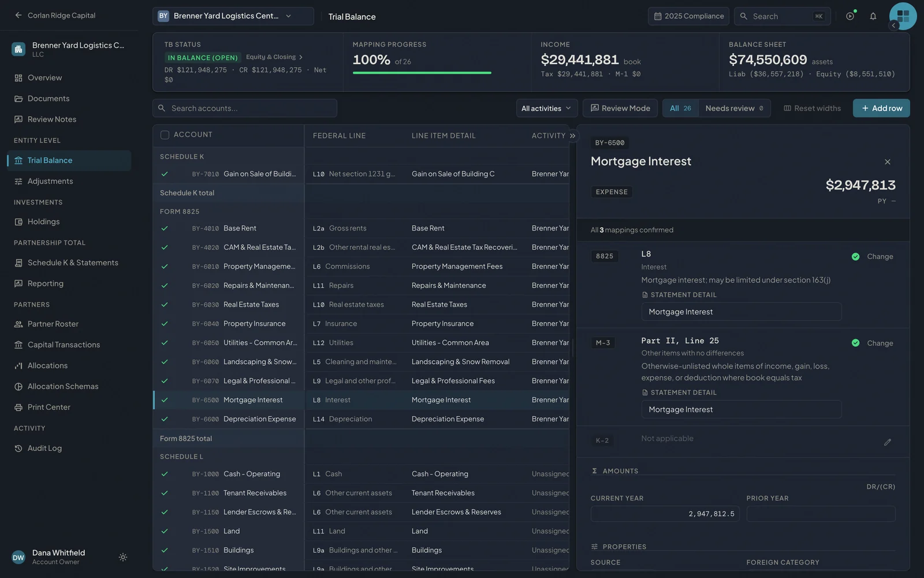Click confirmed check on M-3 mapping
The width and height of the screenshot is (924, 578).
[855, 343]
